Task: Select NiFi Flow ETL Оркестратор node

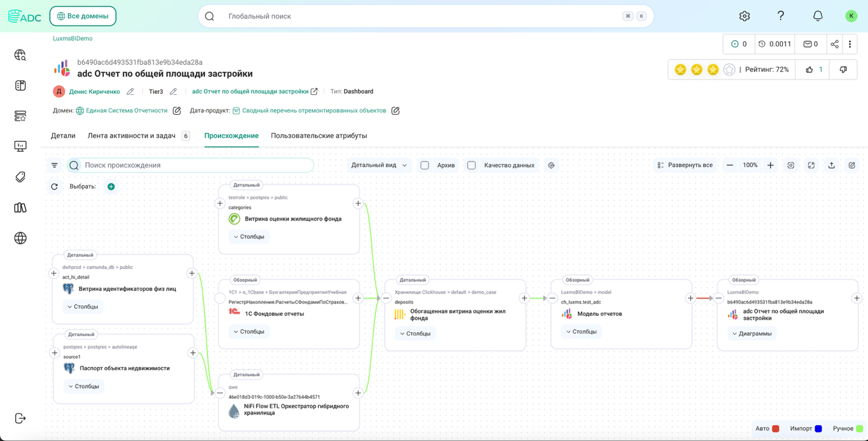Action: pos(289,403)
